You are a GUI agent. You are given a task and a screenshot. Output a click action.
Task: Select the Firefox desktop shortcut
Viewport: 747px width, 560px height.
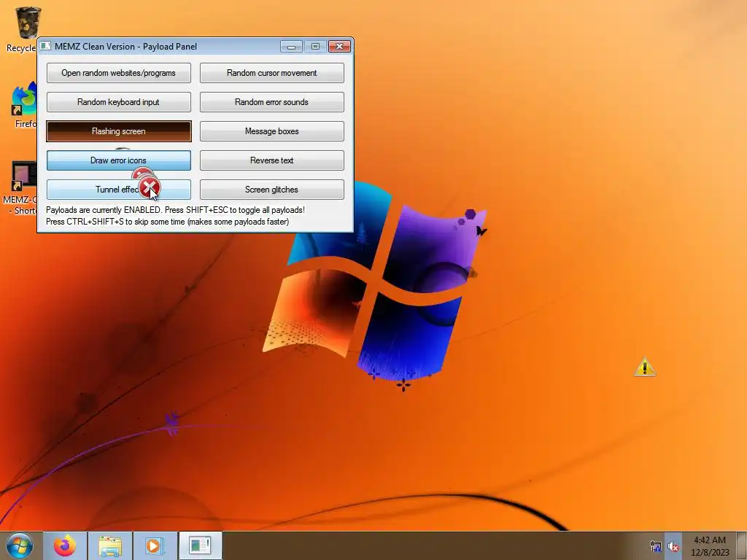pyautogui.click(x=25, y=106)
